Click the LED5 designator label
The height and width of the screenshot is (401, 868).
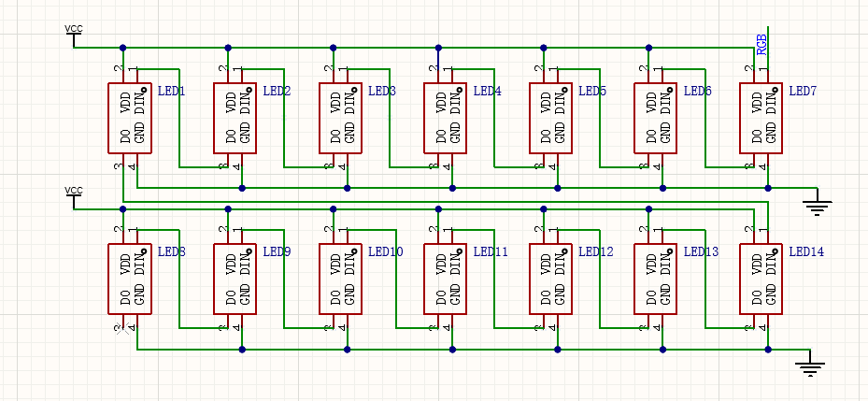[x=592, y=91]
